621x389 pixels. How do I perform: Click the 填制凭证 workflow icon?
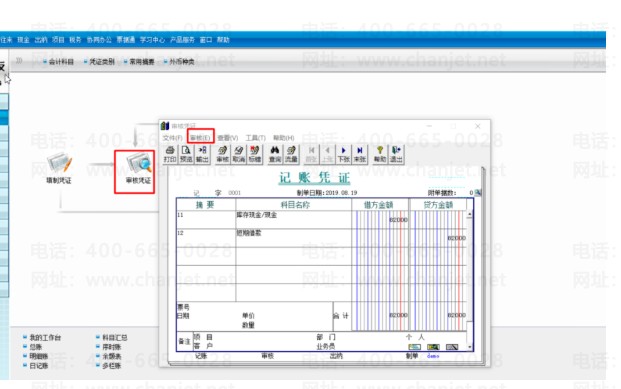(x=59, y=169)
